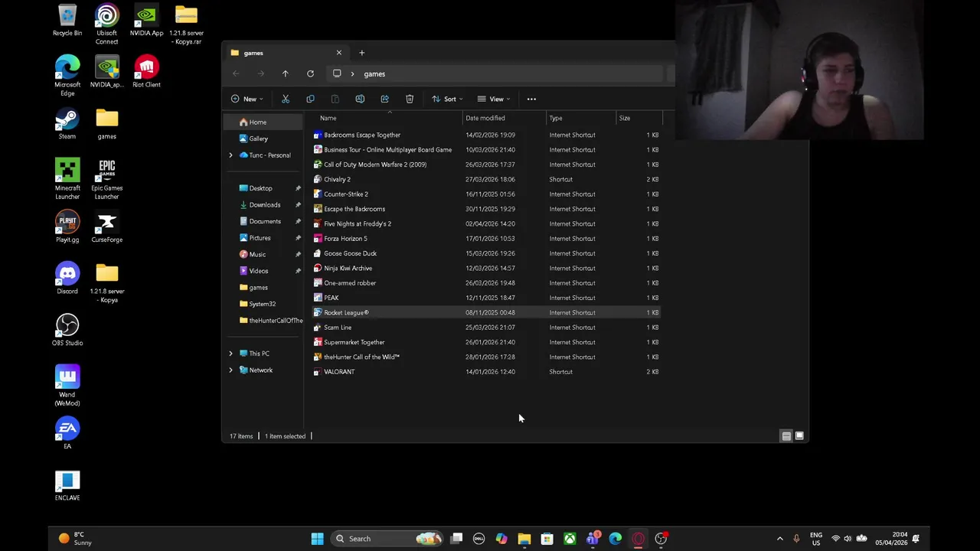Open OBS Studio desktop icon
The image size is (980, 551).
pyautogui.click(x=67, y=330)
